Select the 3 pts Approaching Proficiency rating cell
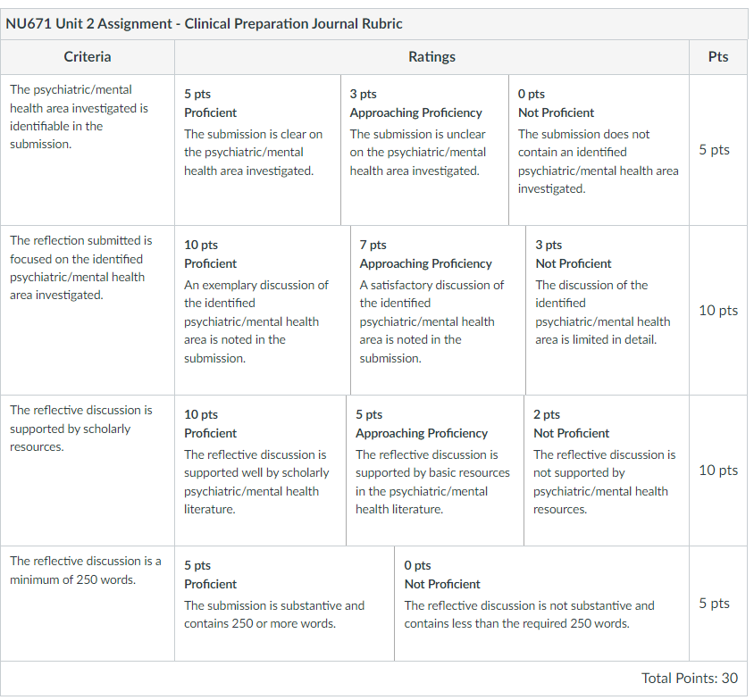 (424, 150)
